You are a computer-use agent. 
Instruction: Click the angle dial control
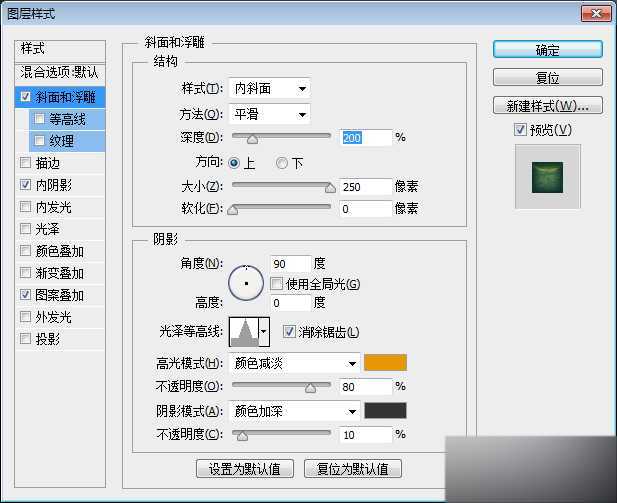[246, 283]
